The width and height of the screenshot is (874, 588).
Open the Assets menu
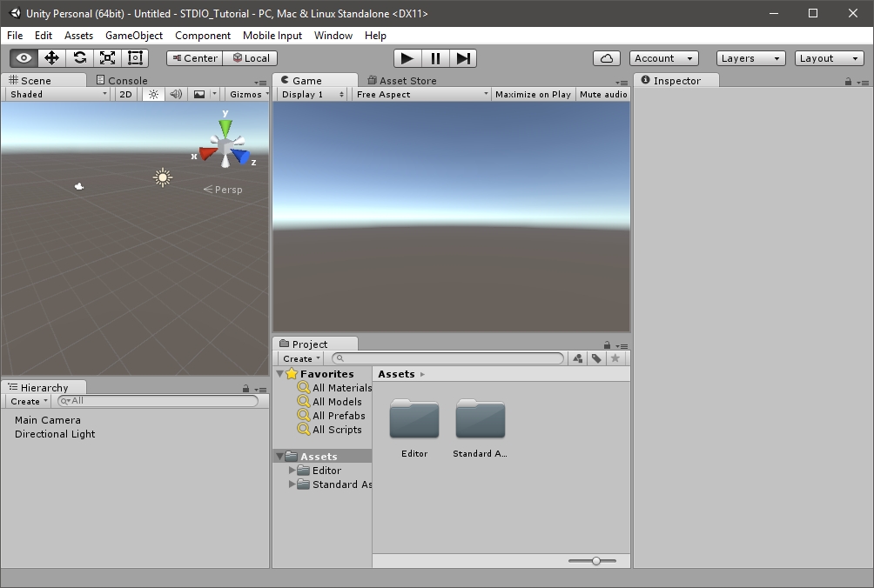coord(78,35)
